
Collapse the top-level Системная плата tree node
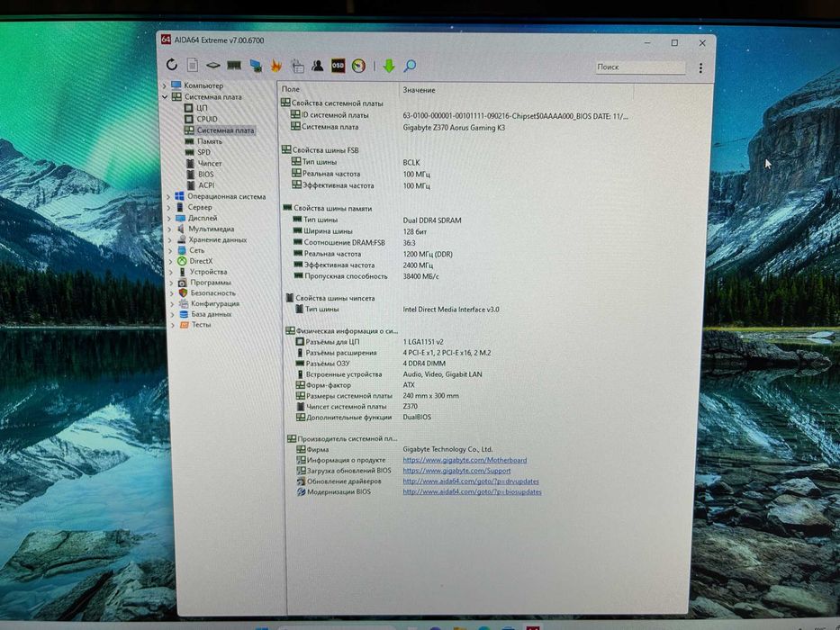(x=165, y=97)
